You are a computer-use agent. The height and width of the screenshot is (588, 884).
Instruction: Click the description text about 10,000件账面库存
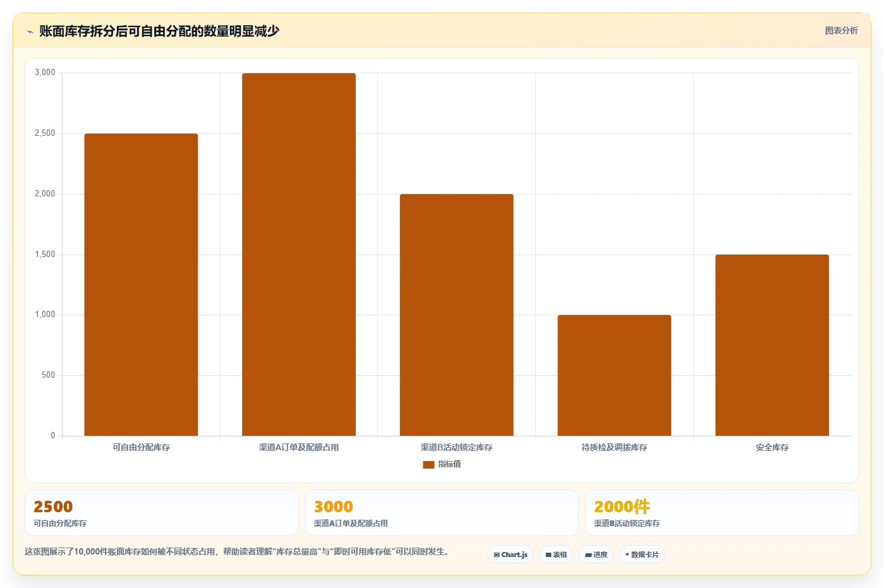click(x=238, y=551)
